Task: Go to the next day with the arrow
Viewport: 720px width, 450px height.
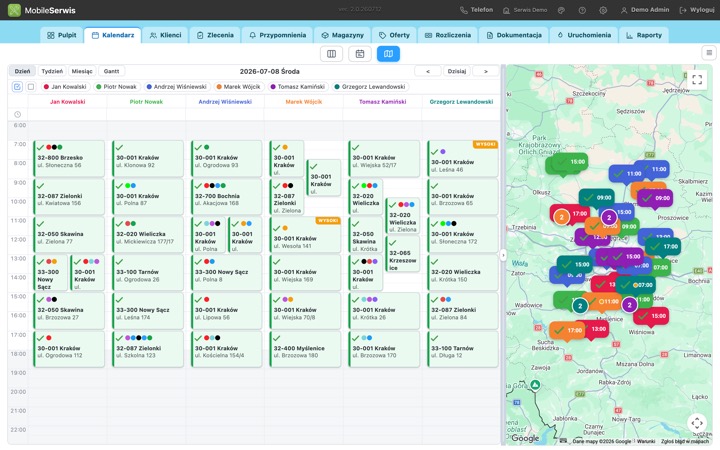Action: pyautogui.click(x=485, y=71)
